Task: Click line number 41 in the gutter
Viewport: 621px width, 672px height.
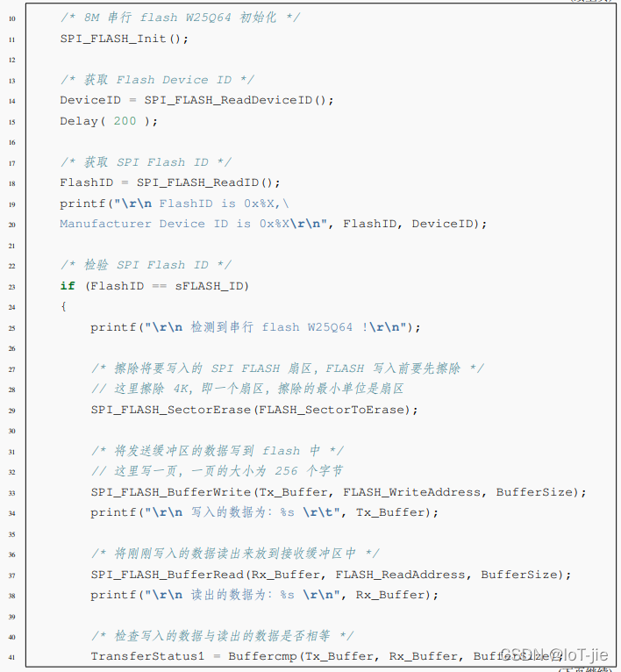Action: coord(11,656)
